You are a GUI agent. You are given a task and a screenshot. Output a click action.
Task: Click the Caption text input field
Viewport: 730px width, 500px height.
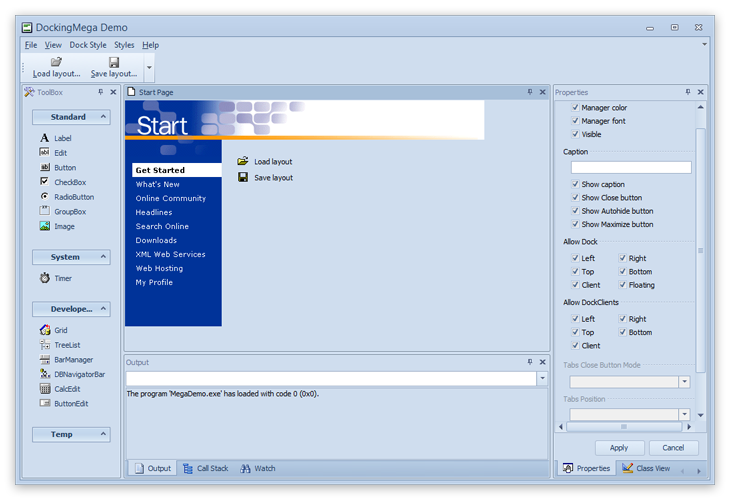coord(630,168)
